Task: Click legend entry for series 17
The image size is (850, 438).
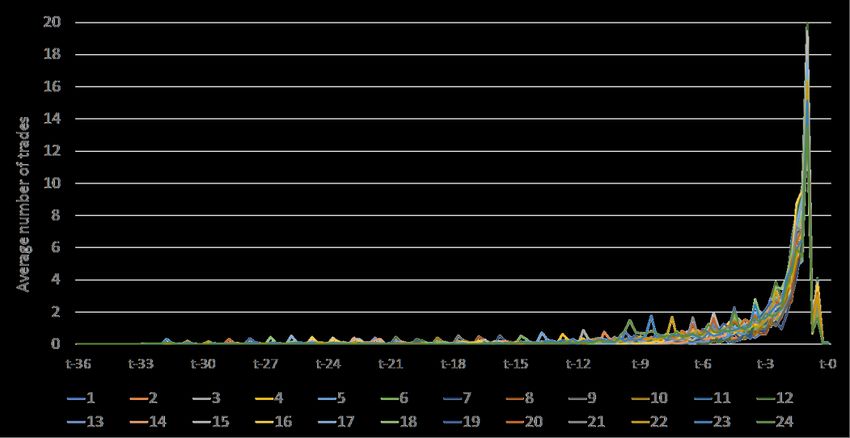Action: [336, 421]
